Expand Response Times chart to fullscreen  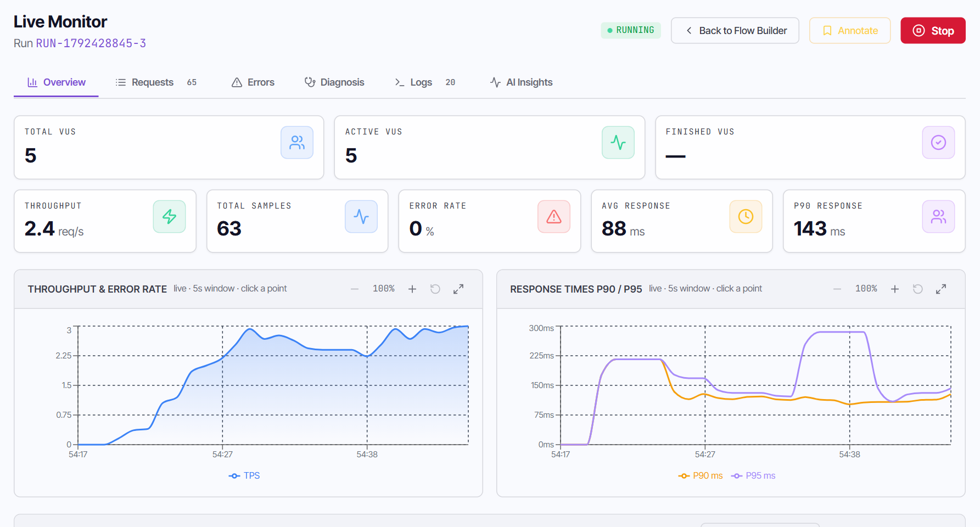click(x=941, y=289)
